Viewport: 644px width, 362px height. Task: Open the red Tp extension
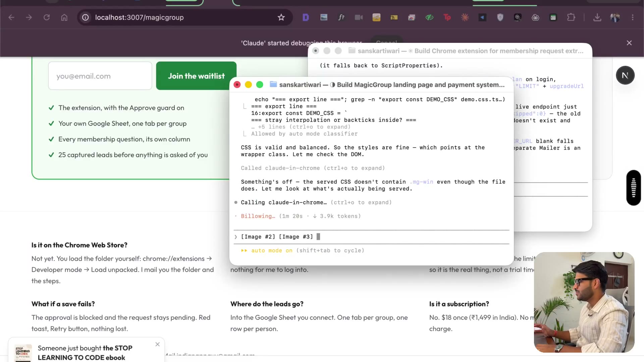click(447, 17)
